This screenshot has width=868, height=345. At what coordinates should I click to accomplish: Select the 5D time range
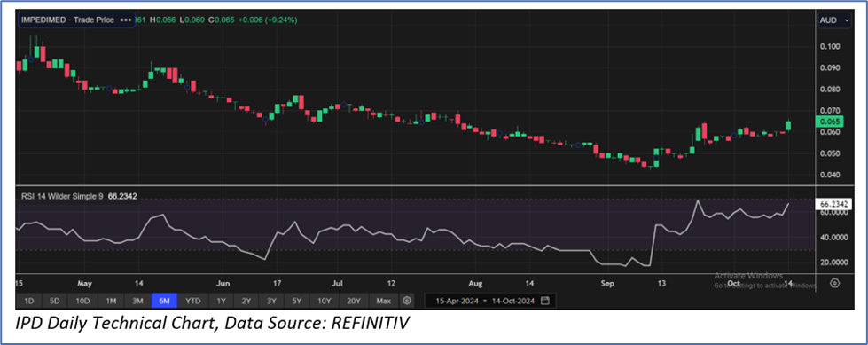54,301
